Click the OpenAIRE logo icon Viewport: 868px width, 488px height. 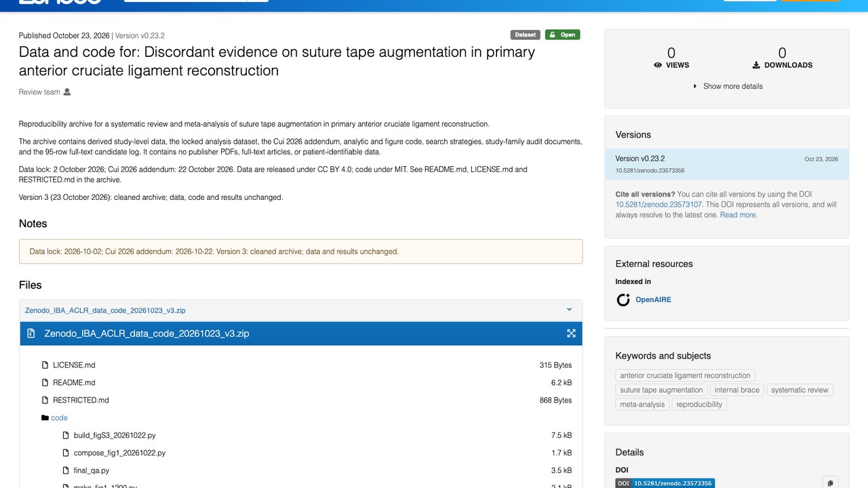coord(623,300)
